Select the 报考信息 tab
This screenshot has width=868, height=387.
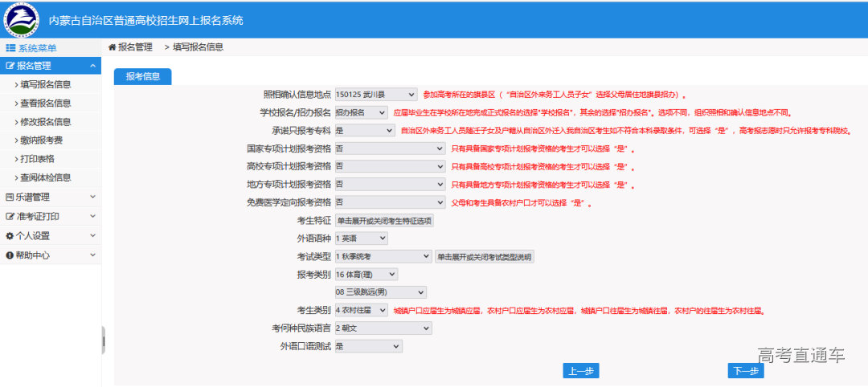pos(143,77)
